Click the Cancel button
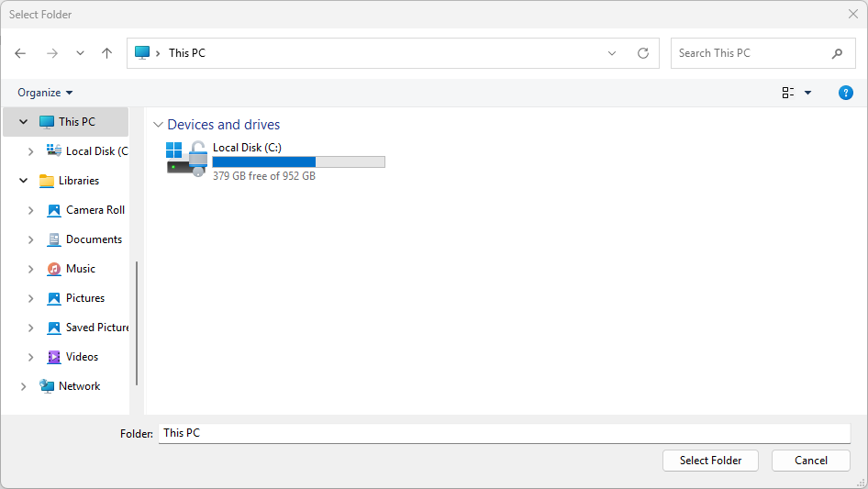 tap(810, 461)
